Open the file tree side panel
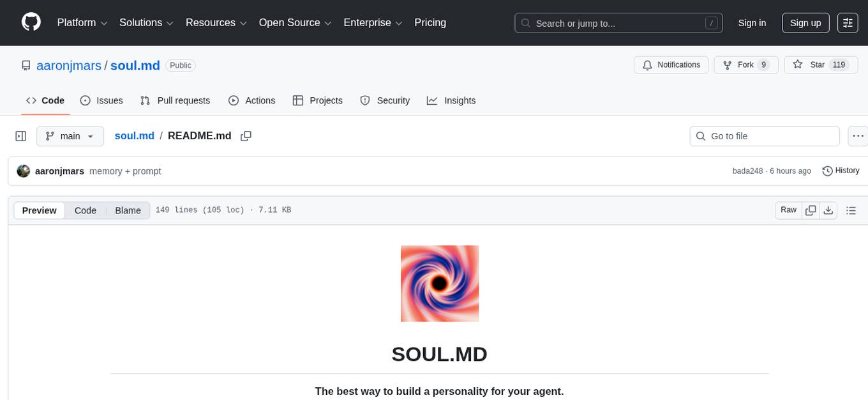The height and width of the screenshot is (400, 868). coord(20,135)
